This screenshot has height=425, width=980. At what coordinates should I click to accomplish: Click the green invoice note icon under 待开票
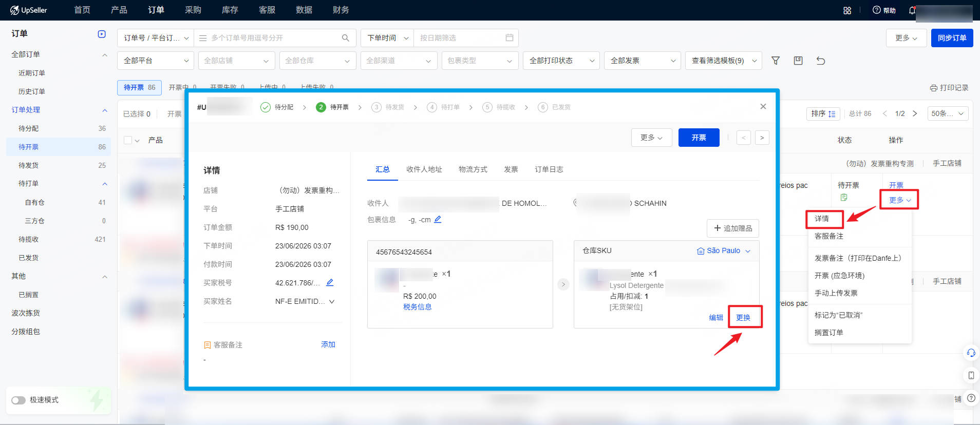pos(844,198)
